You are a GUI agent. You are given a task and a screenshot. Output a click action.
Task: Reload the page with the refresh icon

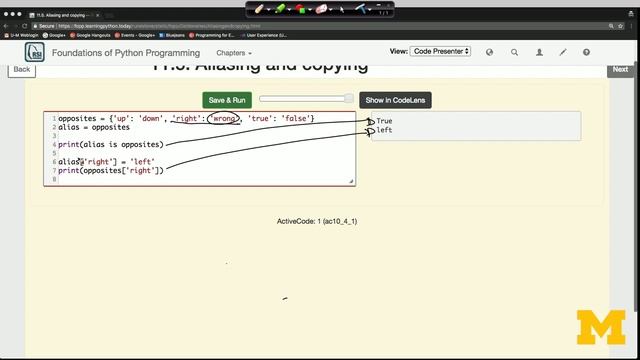click(x=25, y=26)
